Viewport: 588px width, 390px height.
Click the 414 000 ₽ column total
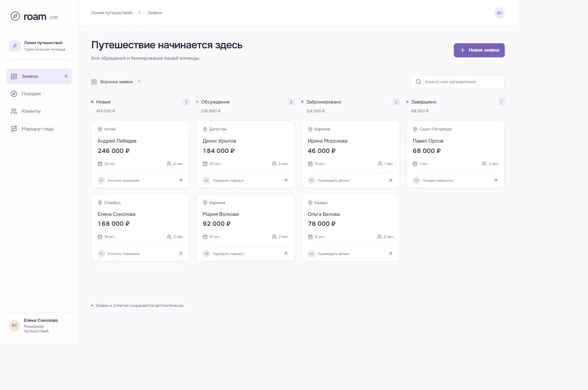point(105,111)
